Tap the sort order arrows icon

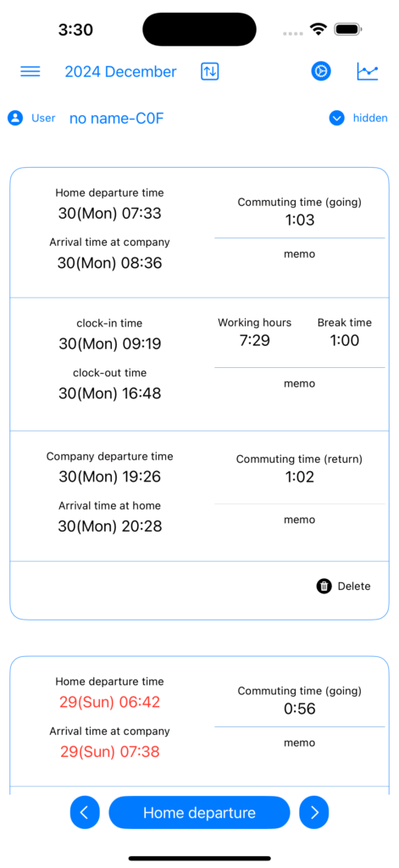coord(210,71)
